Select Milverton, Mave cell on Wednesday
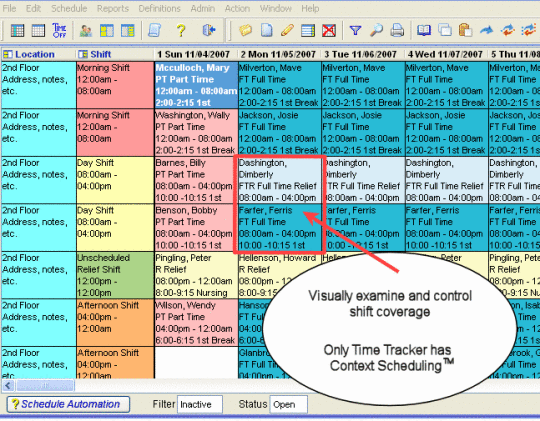The image size is (540, 421). [x=447, y=85]
